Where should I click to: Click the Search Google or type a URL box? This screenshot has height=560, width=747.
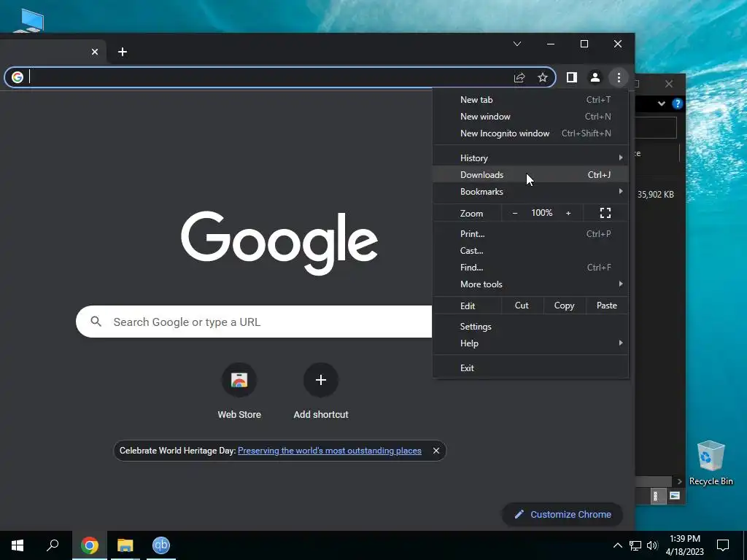pyautogui.click(x=253, y=322)
